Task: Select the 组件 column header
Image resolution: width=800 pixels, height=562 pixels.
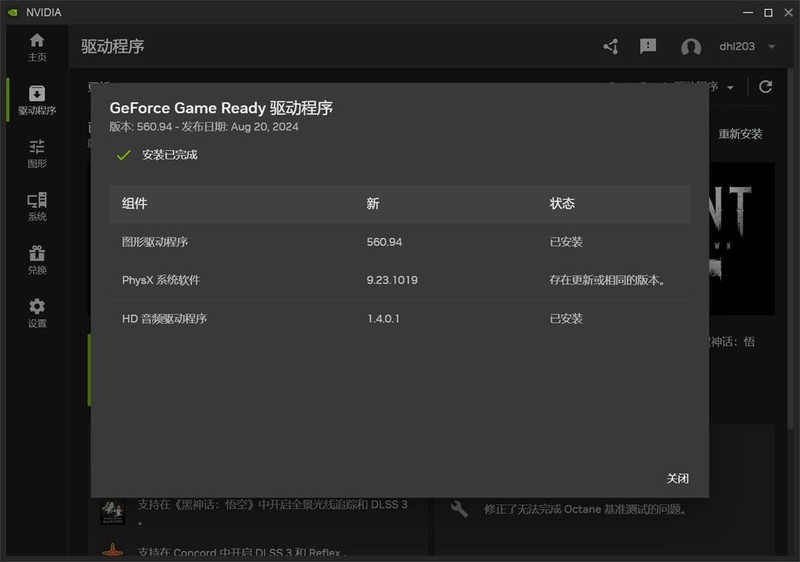Action: pyautogui.click(x=135, y=203)
